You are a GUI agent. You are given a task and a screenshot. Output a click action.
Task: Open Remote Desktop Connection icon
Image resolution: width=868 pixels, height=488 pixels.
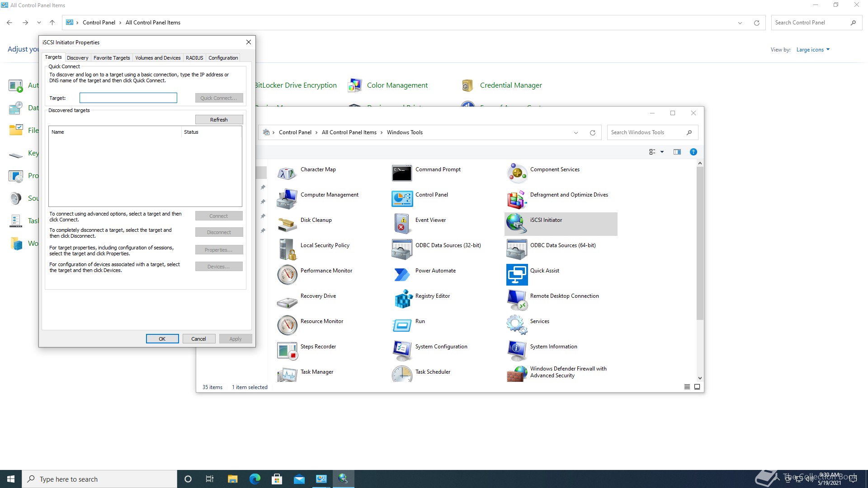[517, 300]
